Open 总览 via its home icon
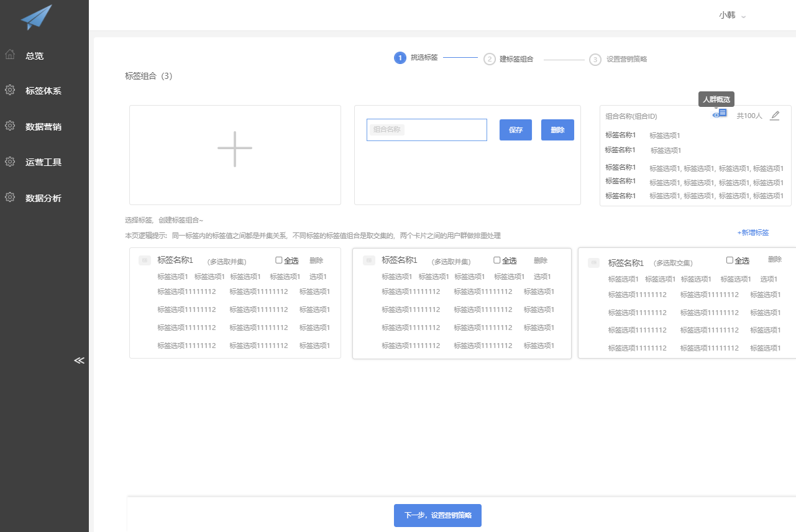Viewport: 796px width, 532px height. click(x=10, y=55)
